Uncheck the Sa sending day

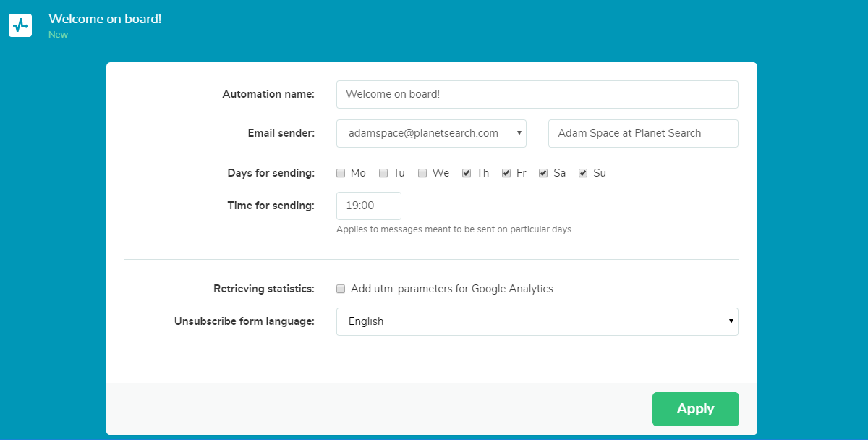(x=542, y=173)
